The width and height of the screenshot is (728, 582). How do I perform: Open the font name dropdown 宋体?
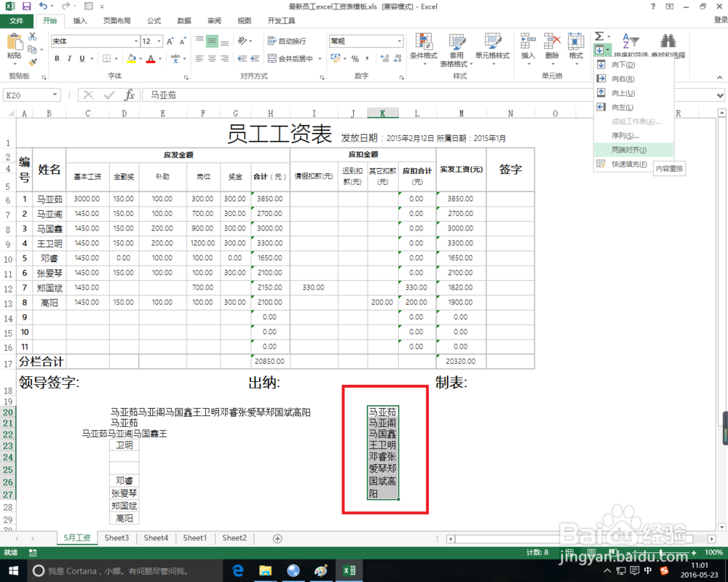(x=136, y=41)
